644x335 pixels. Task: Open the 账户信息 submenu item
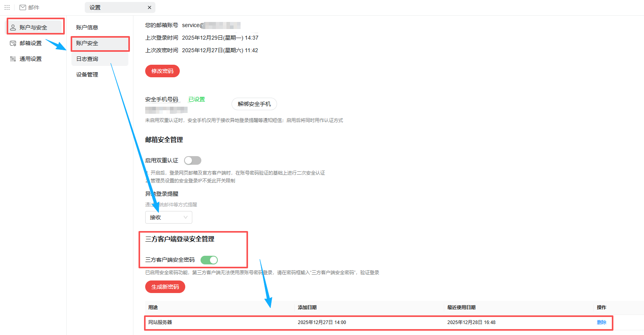pos(100,27)
